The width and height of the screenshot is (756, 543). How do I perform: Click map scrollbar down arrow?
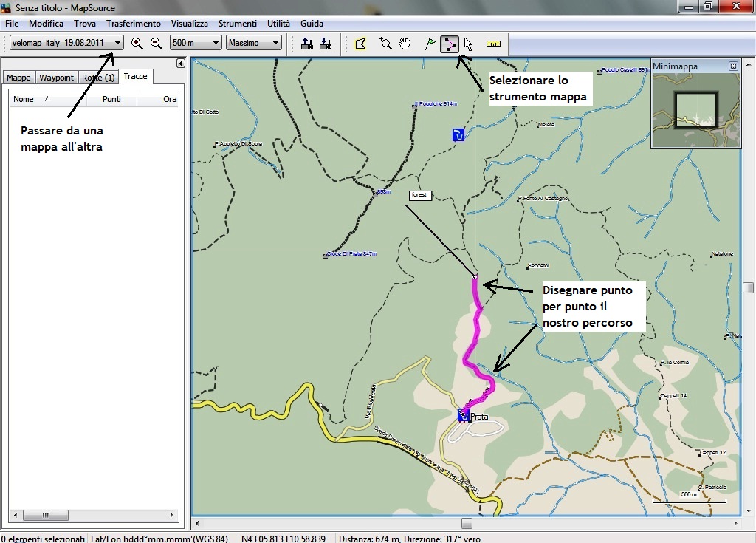click(x=749, y=511)
